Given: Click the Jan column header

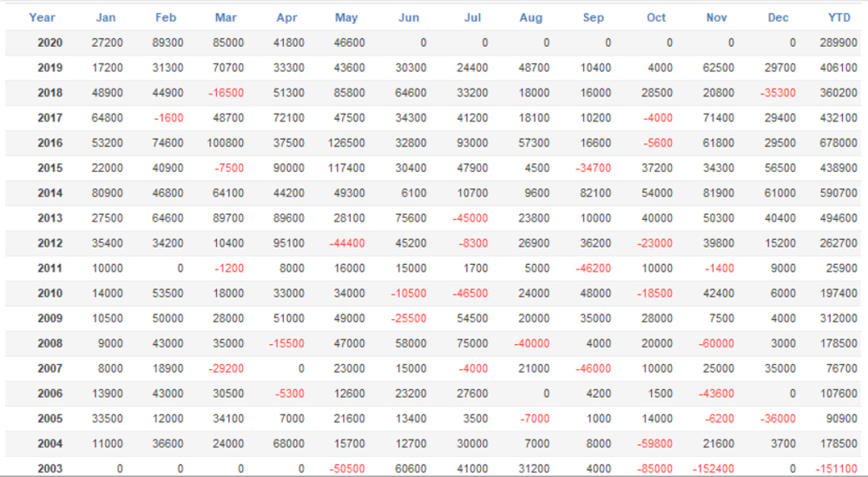Looking at the screenshot, I should point(106,17).
